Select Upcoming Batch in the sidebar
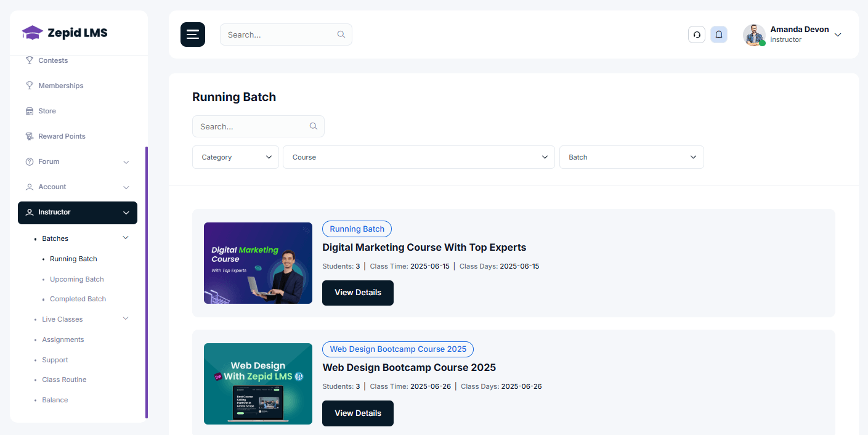This screenshot has height=435, width=868. pyautogui.click(x=76, y=278)
